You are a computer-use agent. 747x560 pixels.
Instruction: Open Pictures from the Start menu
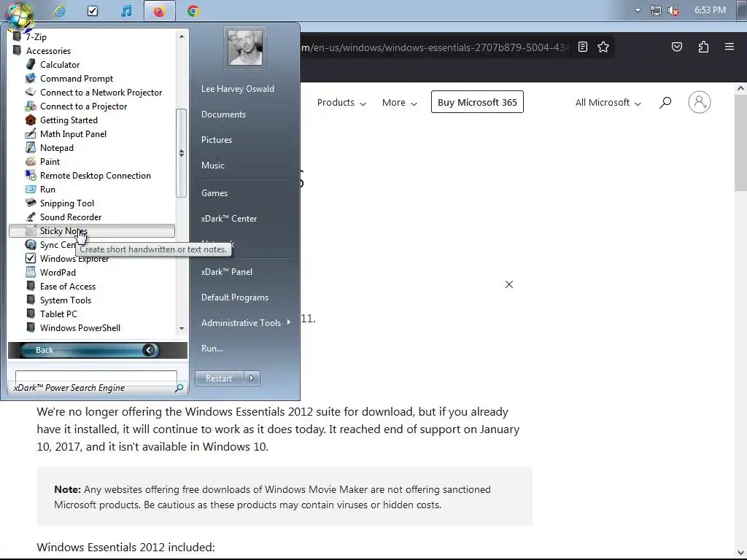(216, 139)
